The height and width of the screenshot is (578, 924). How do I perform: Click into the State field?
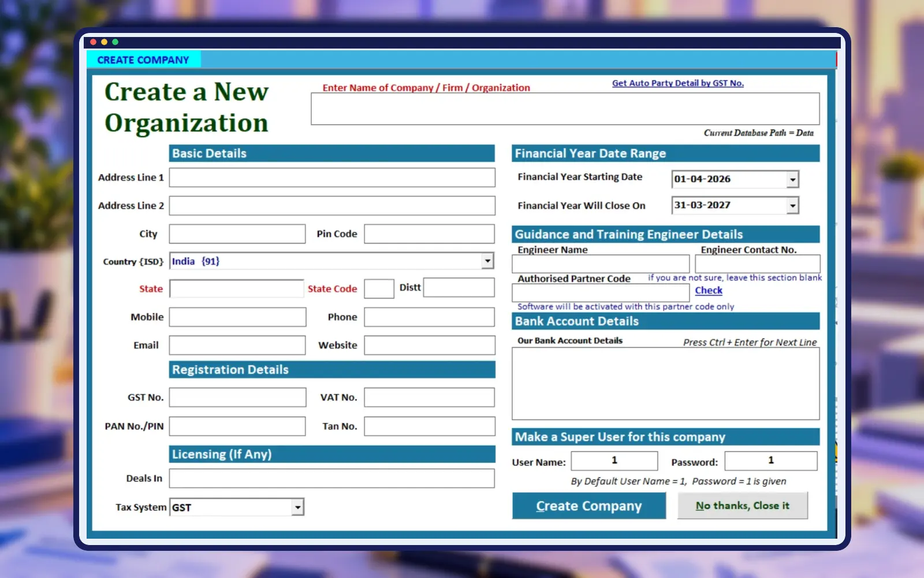[x=237, y=288]
